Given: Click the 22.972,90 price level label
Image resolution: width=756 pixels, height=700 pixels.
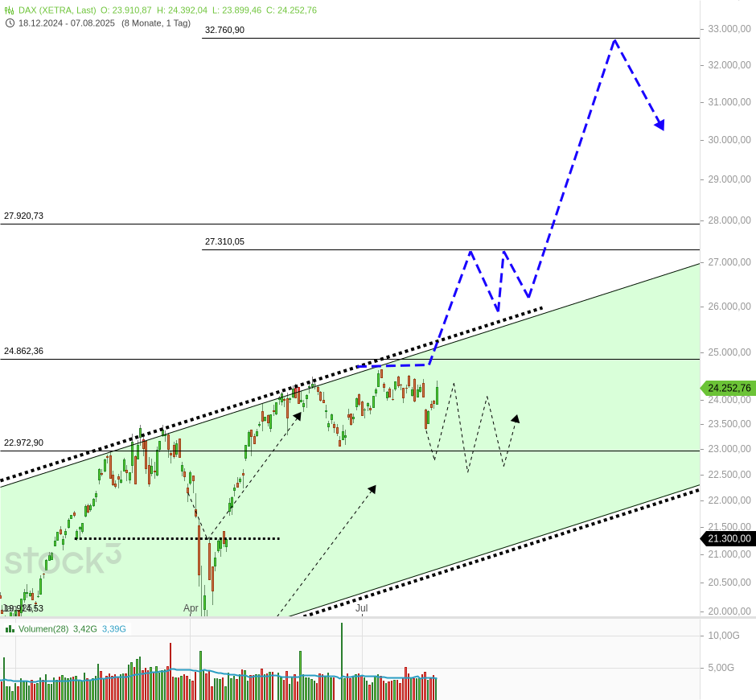Looking at the screenshot, I should [x=23, y=443].
